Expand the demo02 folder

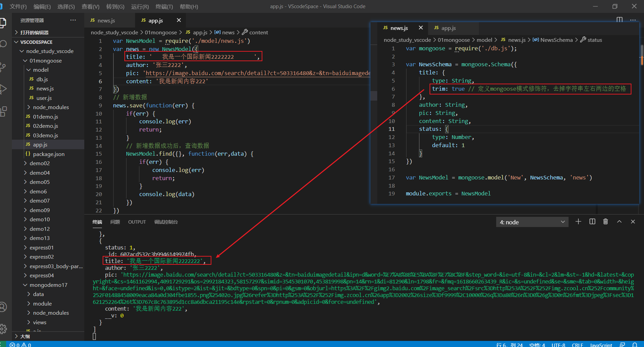pos(48,163)
